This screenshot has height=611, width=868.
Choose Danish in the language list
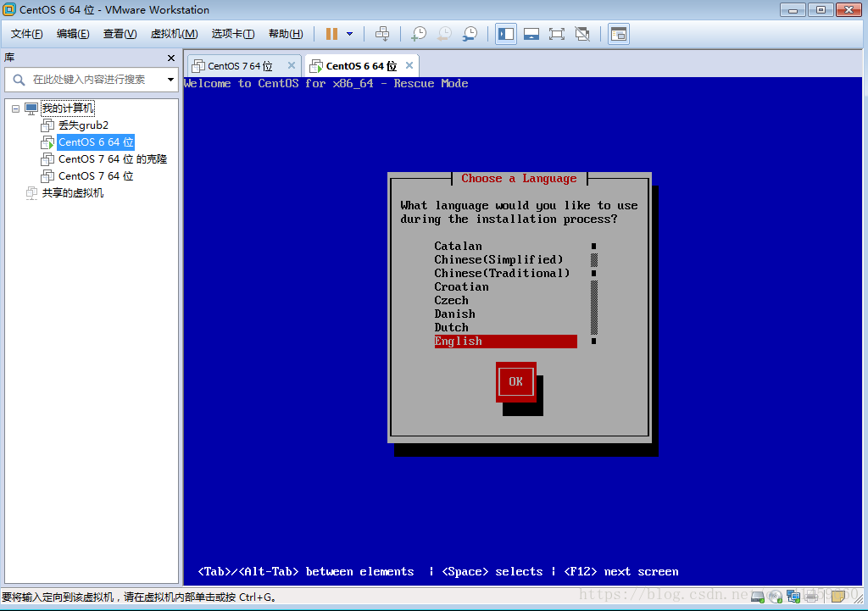pos(454,314)
